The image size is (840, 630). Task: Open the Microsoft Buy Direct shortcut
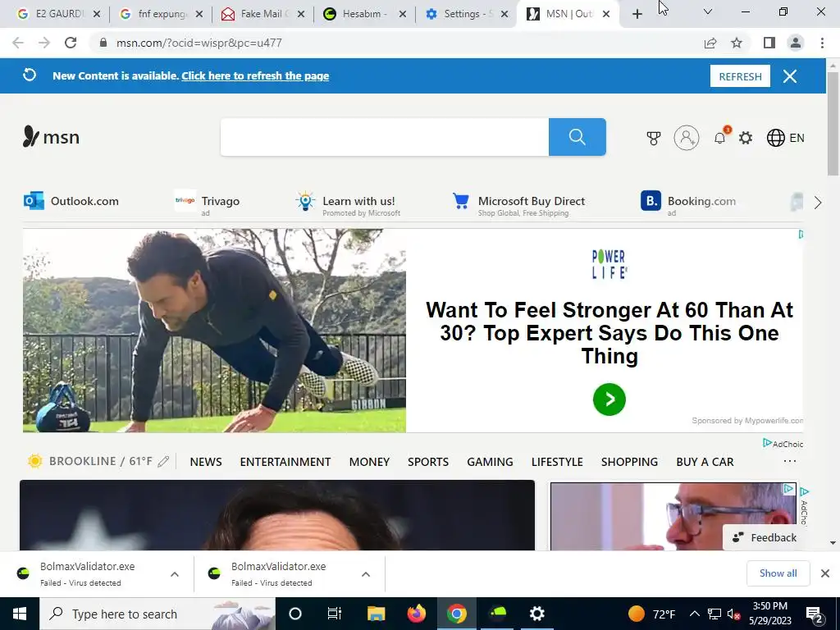point(518,203)
